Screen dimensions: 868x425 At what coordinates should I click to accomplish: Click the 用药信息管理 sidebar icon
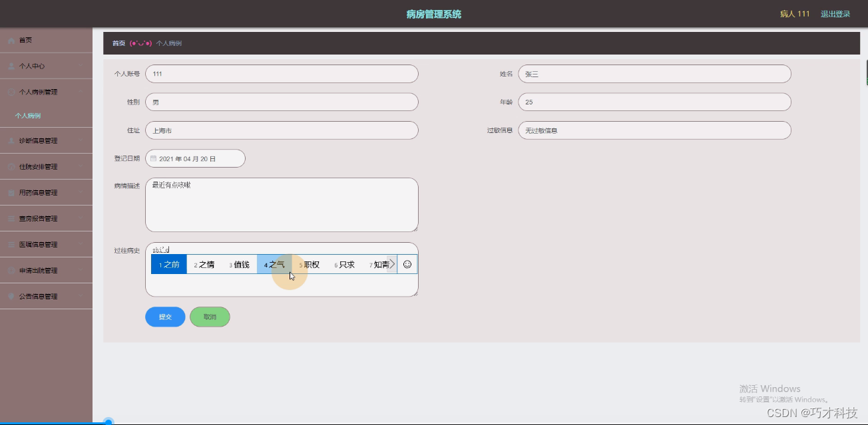tap(11, 192)
